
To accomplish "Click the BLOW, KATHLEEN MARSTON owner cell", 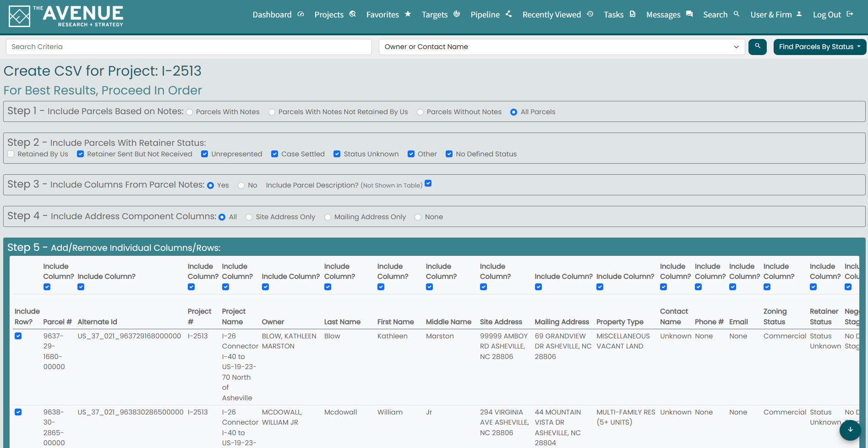I will pyautogui.click(x=289, y=341).
